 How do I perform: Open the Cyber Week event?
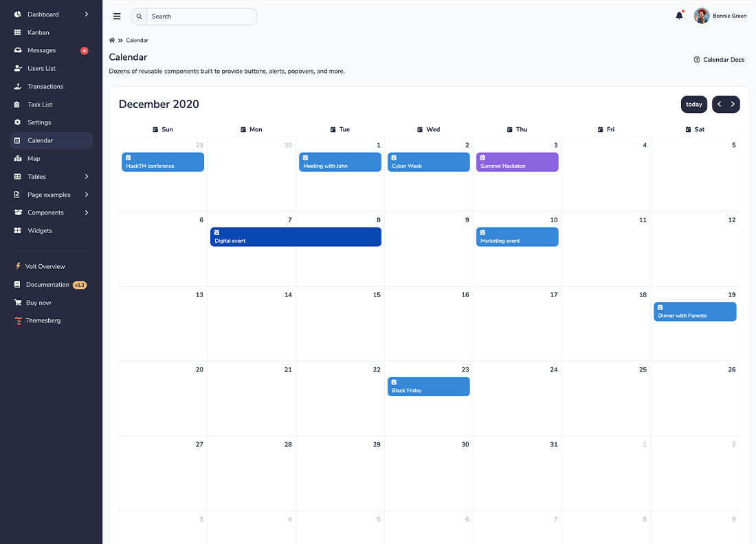pyautogui.click(x=429, y=162)
